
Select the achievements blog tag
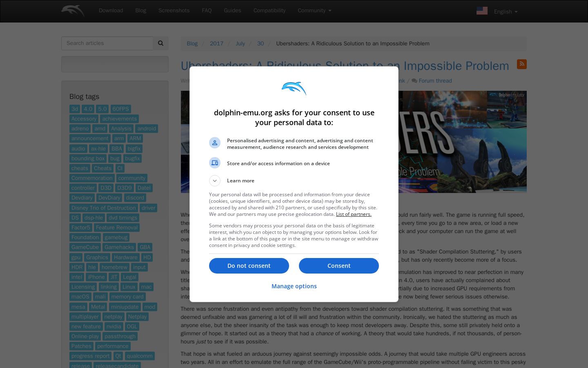coord(120,119)
